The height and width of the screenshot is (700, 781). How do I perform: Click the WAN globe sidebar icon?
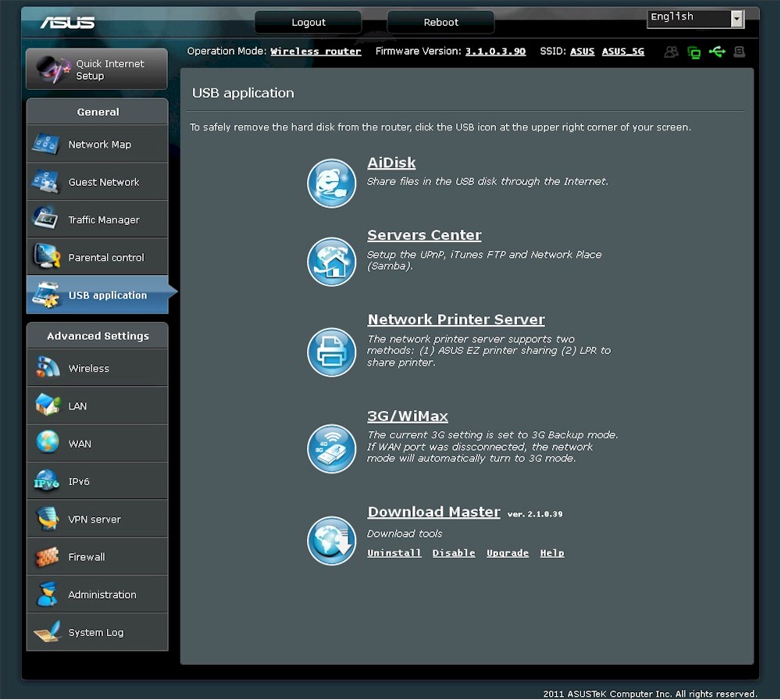click(48, 442)
